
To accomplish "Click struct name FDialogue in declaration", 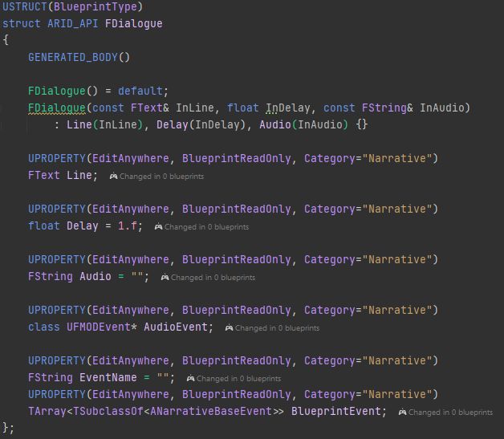I will pos(134,23).
